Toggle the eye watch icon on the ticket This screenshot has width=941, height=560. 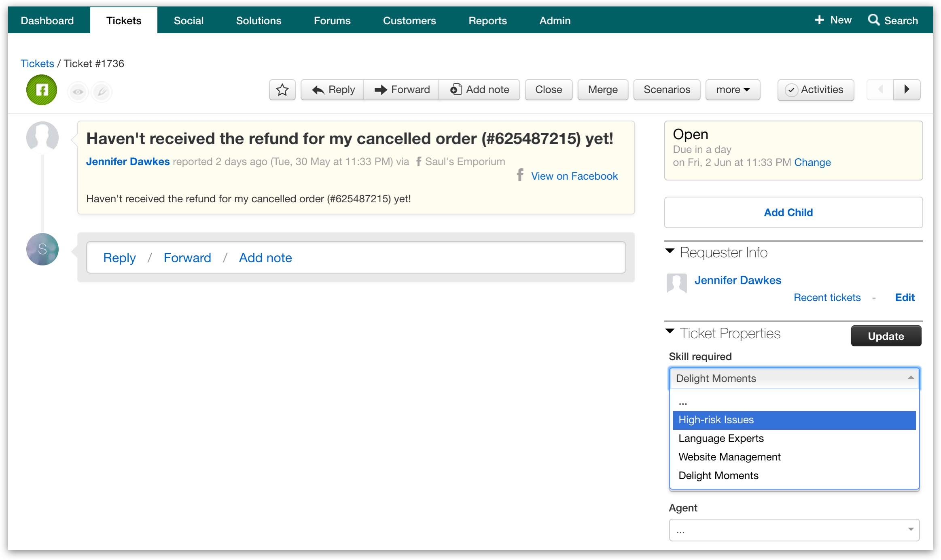point(78,91)
